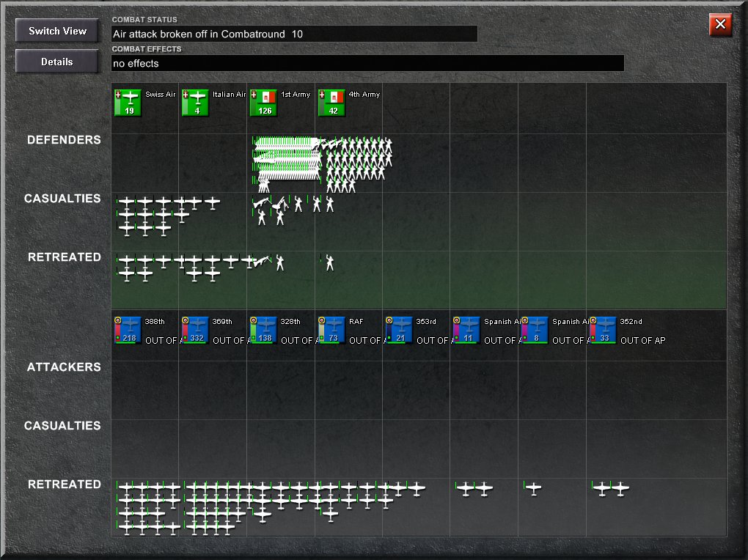Image resolution: width=748 pixels, height=560 pixels.
Task: Click the 'Swiss Air' unit label
Action: tap(161, 95)
